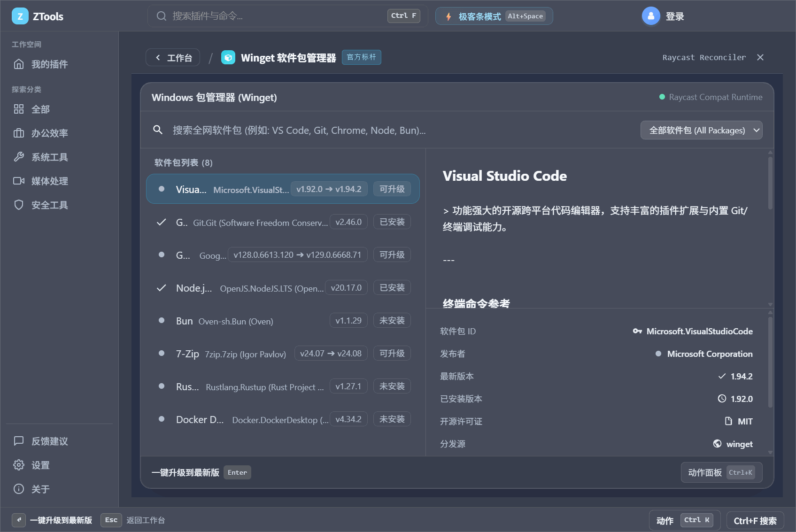Click Ctrl+F 搜索 button
The width and height of the screenshot is (796, 532).
point(755,521)
